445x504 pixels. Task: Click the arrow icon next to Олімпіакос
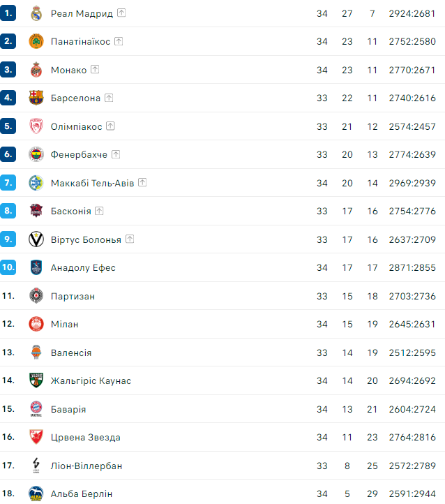(110, 126)
